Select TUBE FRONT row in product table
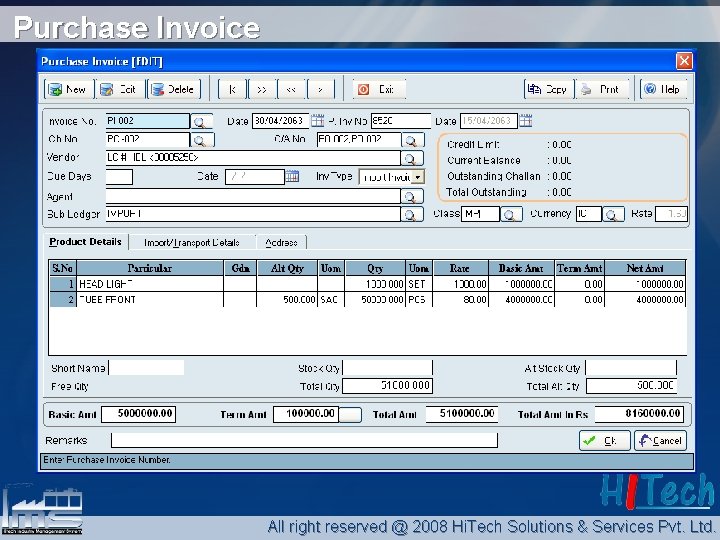 pyautogui.click(x=367, y=300)
